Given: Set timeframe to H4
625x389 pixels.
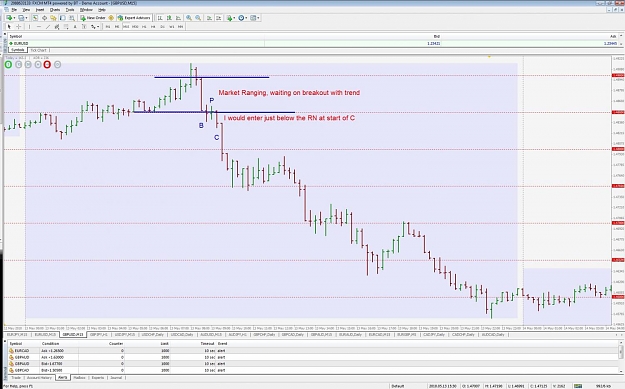Looking at the screenshot, I should coord(153,27).
